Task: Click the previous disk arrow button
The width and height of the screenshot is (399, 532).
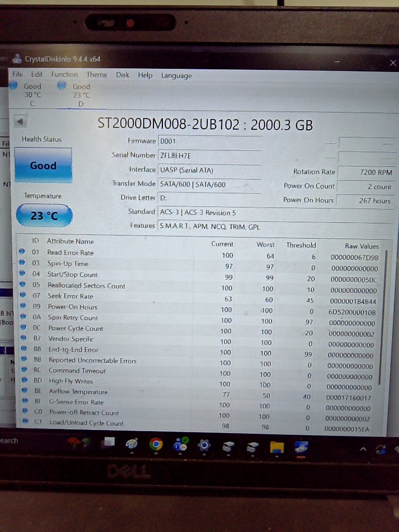Action: point(21,121)
